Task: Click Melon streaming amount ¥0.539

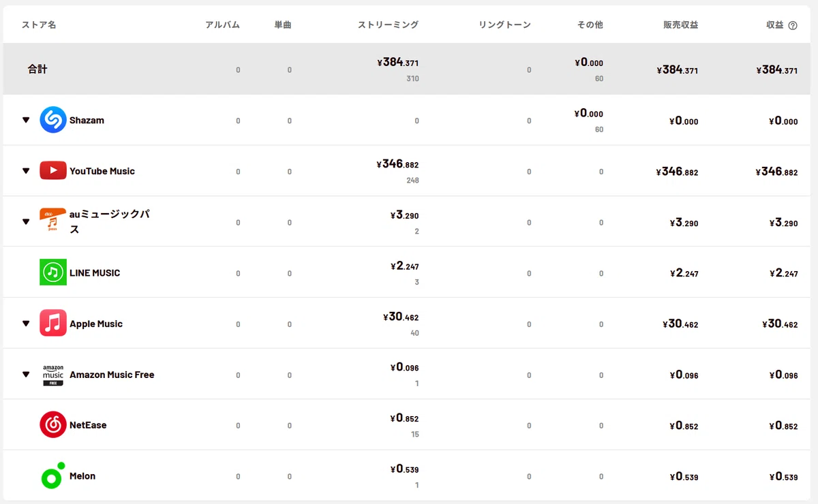Action: coord(405,469)
